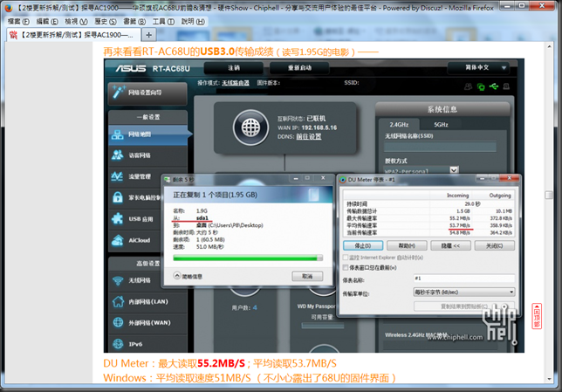Click the wireless network name SSID field
Screen dimensions: 562x392
click(x=440, y=147)
